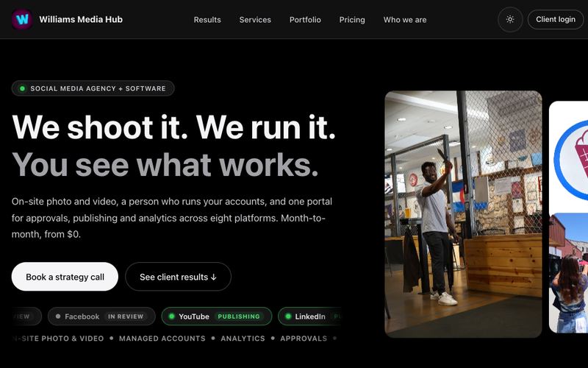Click Book a strategy call
The height and width of the screenshot is (368, 588).
coord(65,277)
